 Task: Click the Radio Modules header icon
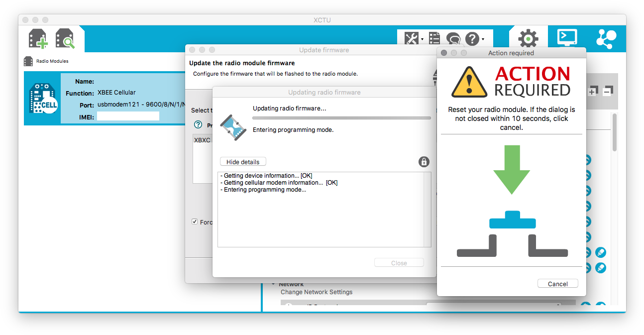28,61
